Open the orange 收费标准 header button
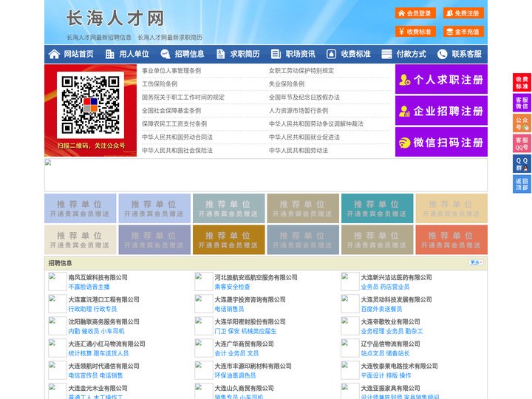The height and width of the screenshot is (399, 532). (x=415, y=32)
